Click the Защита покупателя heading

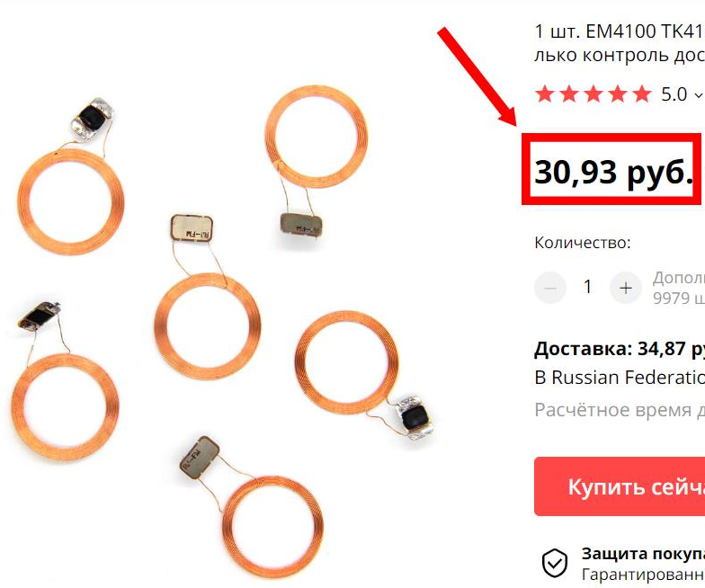(644, 554)
